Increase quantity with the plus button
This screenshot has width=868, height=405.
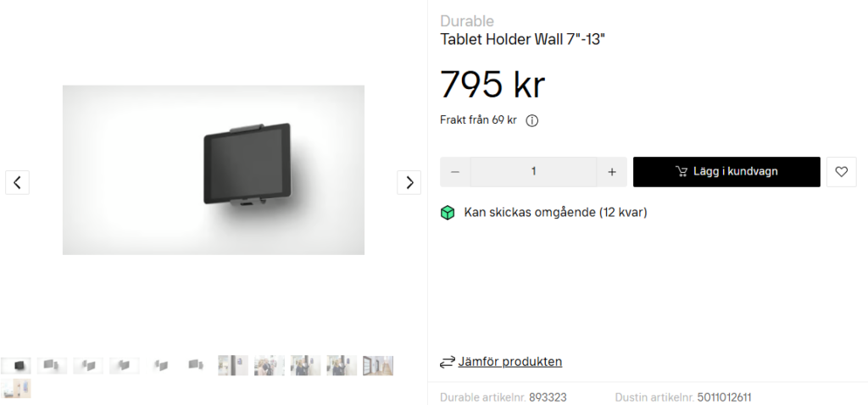[x=612, y=172]
